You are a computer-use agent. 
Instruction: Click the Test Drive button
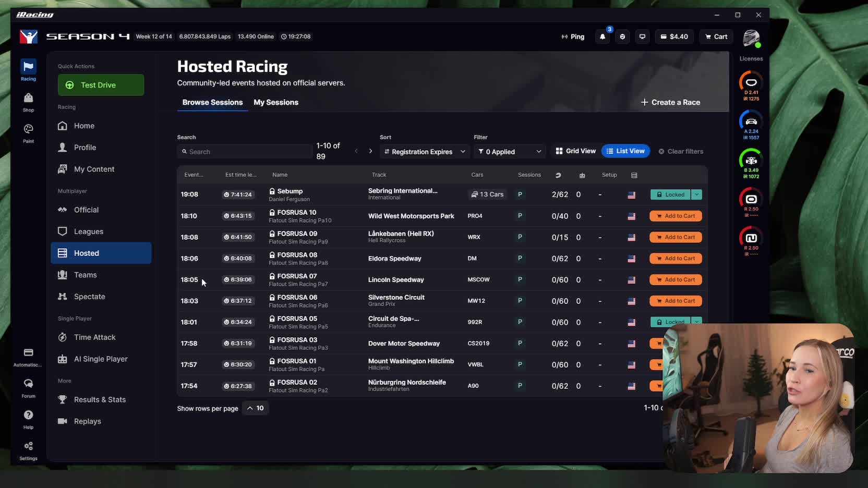click(x=101, y=85)
